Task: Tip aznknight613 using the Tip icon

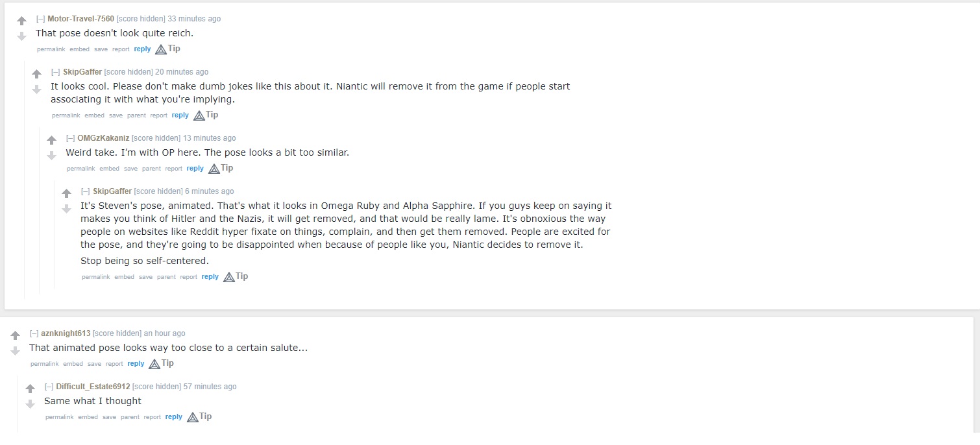Action: [161, 363]
